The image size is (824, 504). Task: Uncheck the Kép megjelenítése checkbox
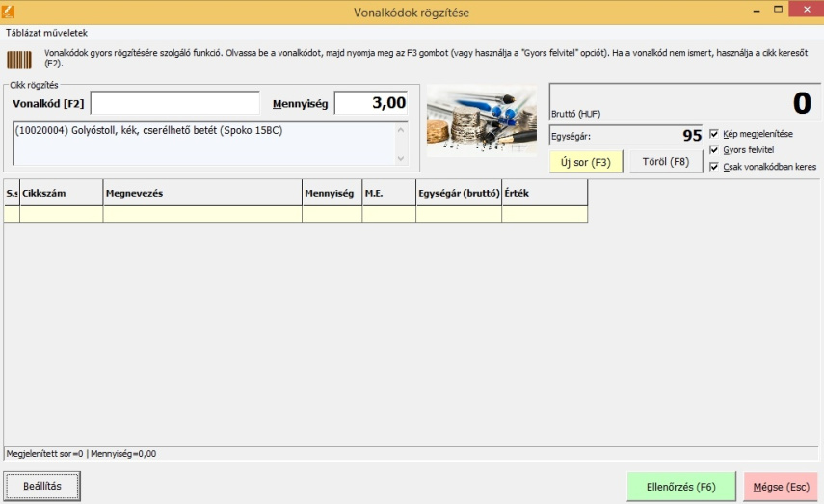pyautogui.click(x=714, y=134)
